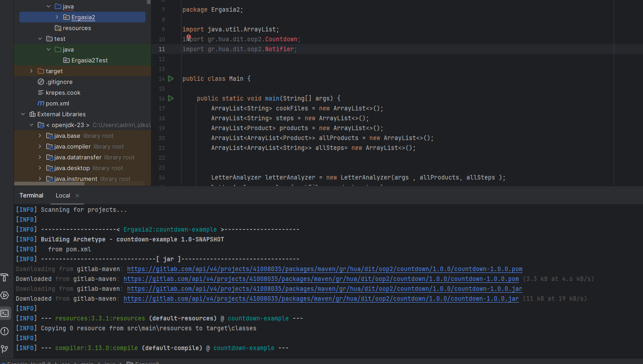Click 'Building Archetype - countdown-example 1.0-SNAPSHOT' text
The image size is (643, 364).
(x=132, y=239)
